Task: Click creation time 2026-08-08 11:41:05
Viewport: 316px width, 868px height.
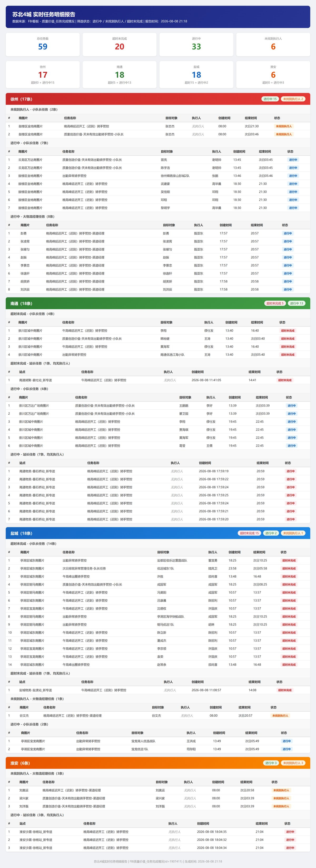Action: pyautogui.click(x=206, y=380)
